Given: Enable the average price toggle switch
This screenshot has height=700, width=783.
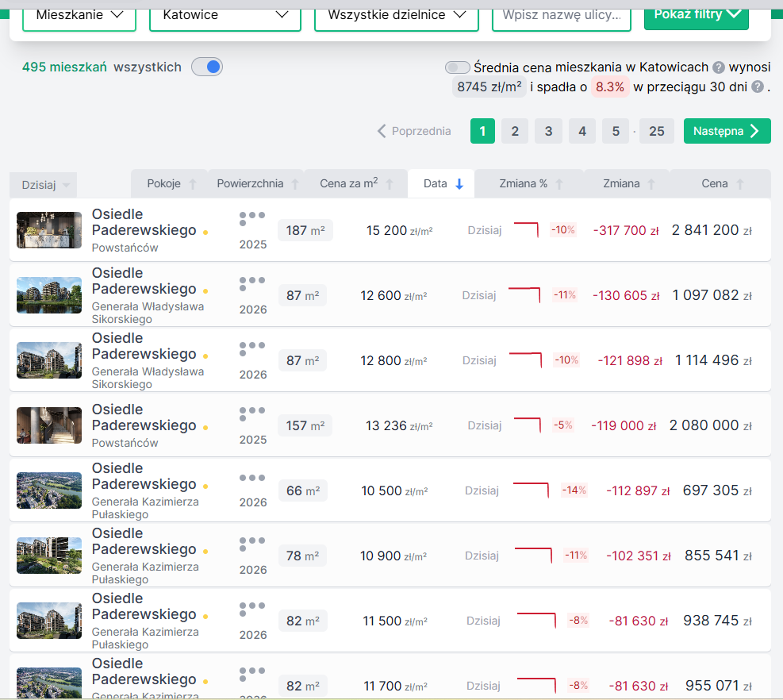Looking at the screenshot, I should (x=457, y=67).
